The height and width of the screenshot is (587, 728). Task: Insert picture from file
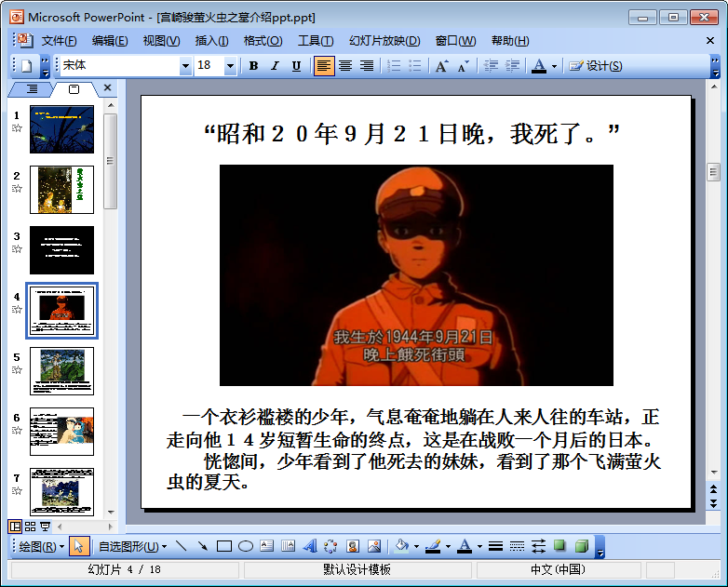click(374, 546)
